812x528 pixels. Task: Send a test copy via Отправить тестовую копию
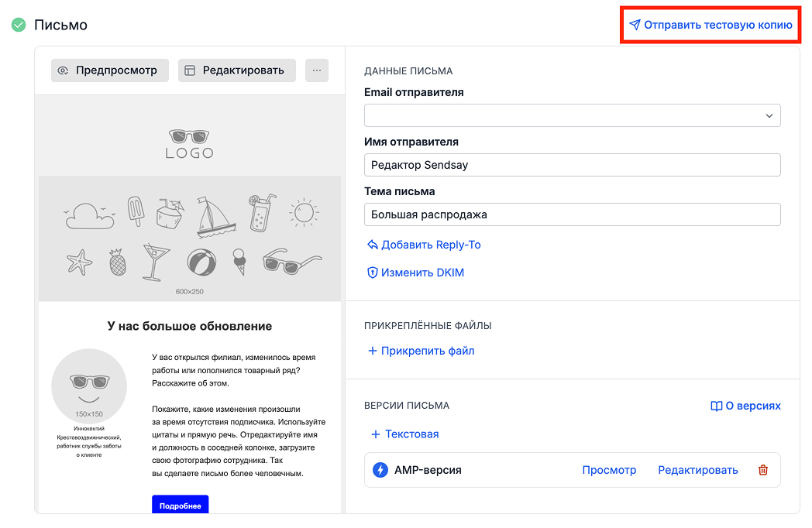[x=710, y=25]
